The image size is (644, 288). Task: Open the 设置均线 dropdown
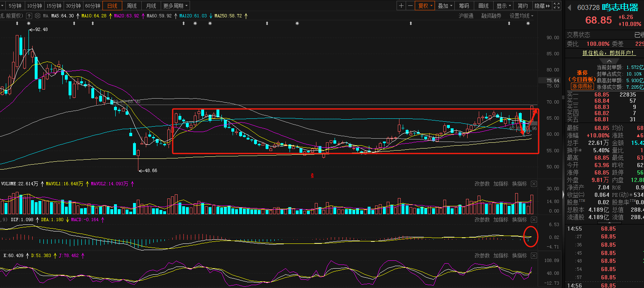[x=521, y=16]
